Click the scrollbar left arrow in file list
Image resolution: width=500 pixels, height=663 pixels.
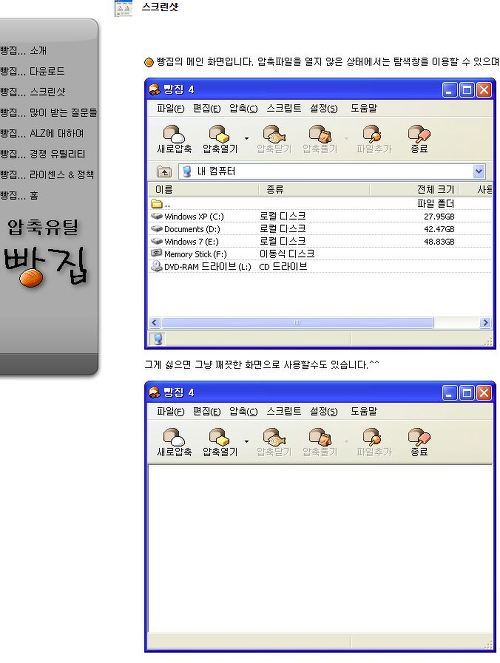[x=155, y=323]
